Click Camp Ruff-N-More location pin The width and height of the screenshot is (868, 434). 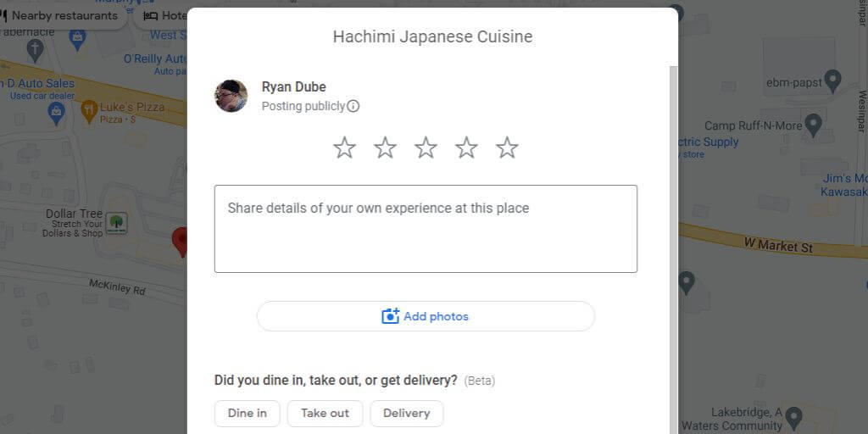coord(813,125)
